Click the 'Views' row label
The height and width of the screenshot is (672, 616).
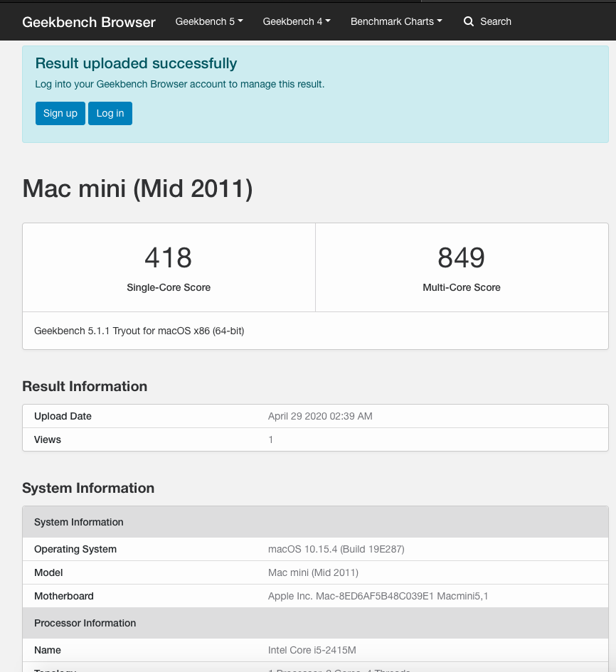(48, 439)
